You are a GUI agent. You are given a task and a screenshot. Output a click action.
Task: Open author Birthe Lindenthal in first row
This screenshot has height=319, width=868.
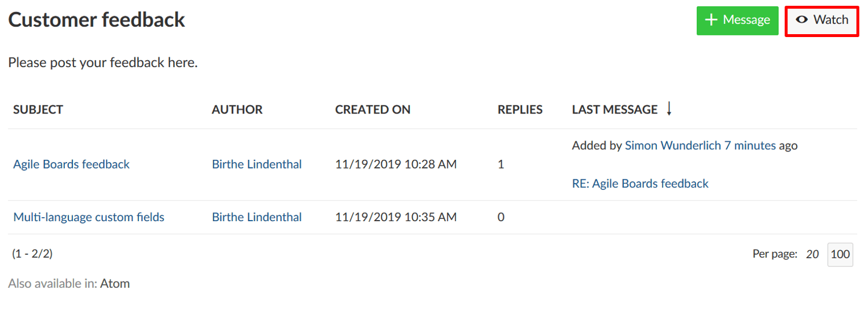[x=256, y=164]
